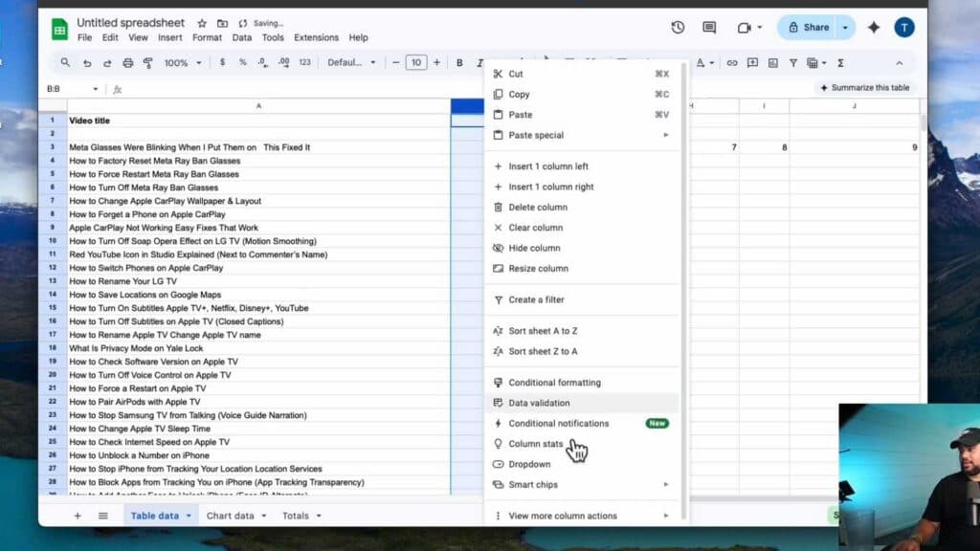Insert comment from toolbar

pyautogui.click(x=752, y=63)
